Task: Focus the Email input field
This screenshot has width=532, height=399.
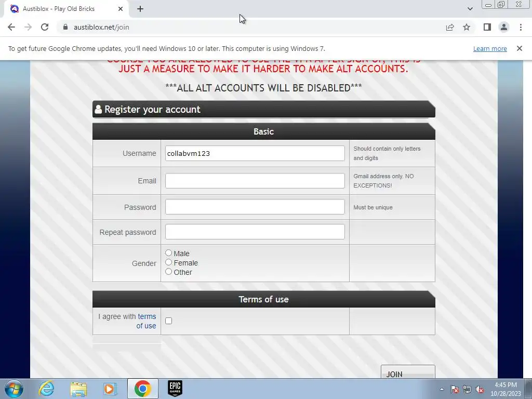Action: coord(255,181)
